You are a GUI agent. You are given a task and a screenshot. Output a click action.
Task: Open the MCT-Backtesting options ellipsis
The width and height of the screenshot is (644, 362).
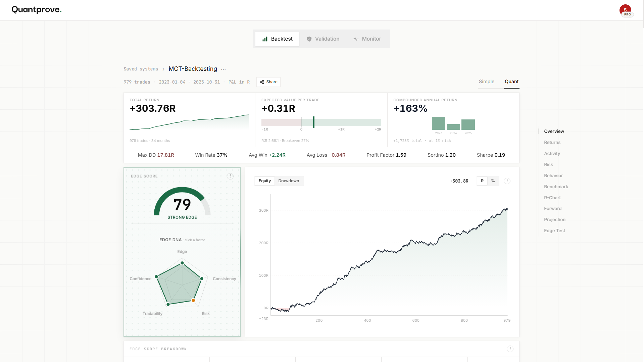[x=224, y=69]
